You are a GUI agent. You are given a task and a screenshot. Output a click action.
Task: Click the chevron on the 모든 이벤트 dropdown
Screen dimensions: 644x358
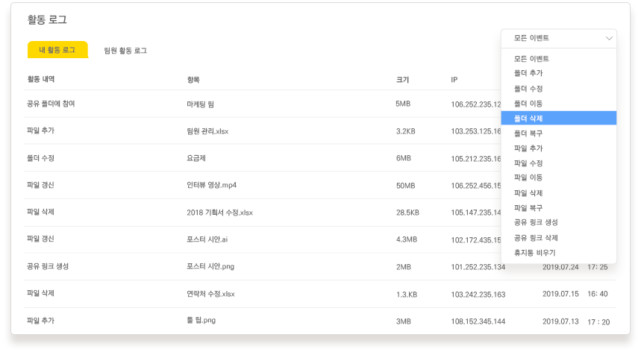click(x=609, y=38)
